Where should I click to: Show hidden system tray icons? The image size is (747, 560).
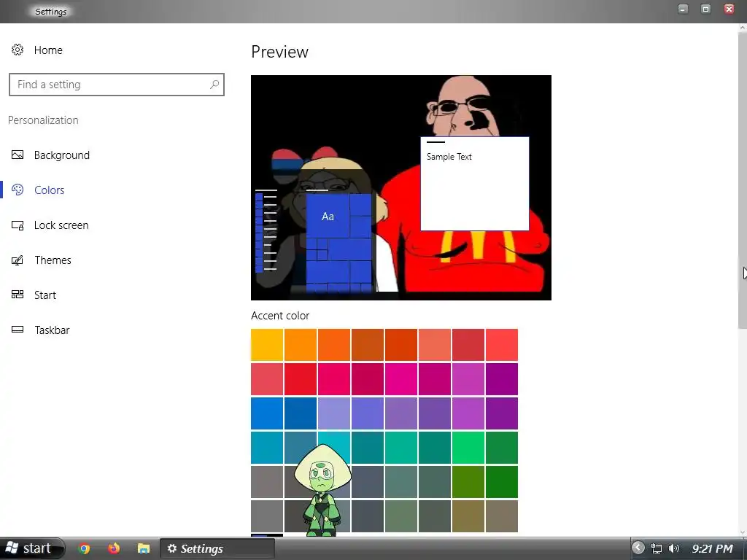[638, 548]
